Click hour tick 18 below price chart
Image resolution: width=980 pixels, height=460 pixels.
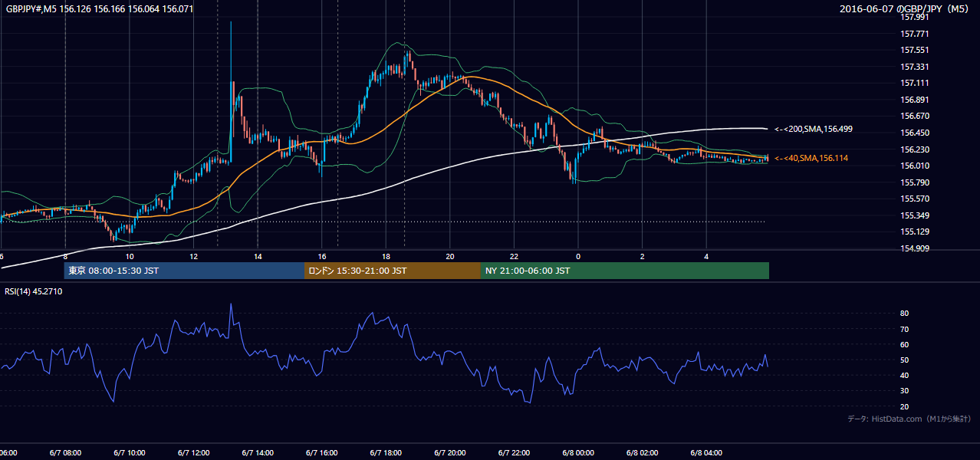(386, 256)
